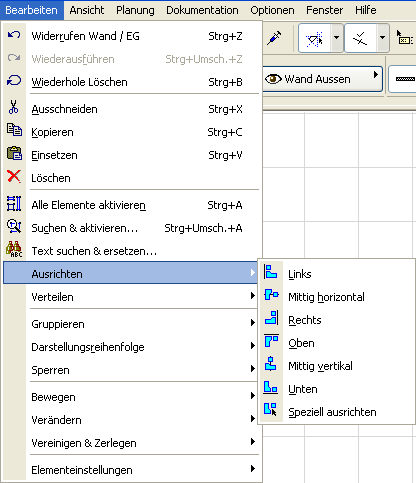416x483 pixels.
Task: Expand the Elementeinstellungen submenu
Action: click(132, 470)
